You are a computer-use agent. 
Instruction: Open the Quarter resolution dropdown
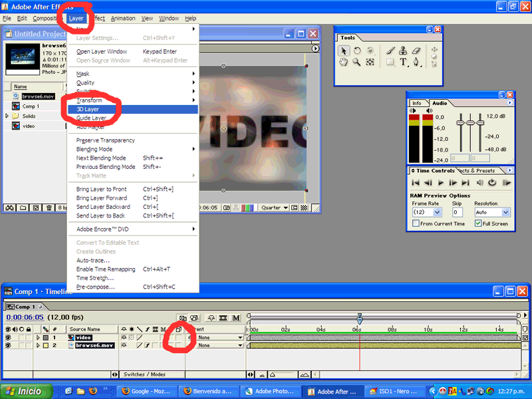tap(275, 207)
